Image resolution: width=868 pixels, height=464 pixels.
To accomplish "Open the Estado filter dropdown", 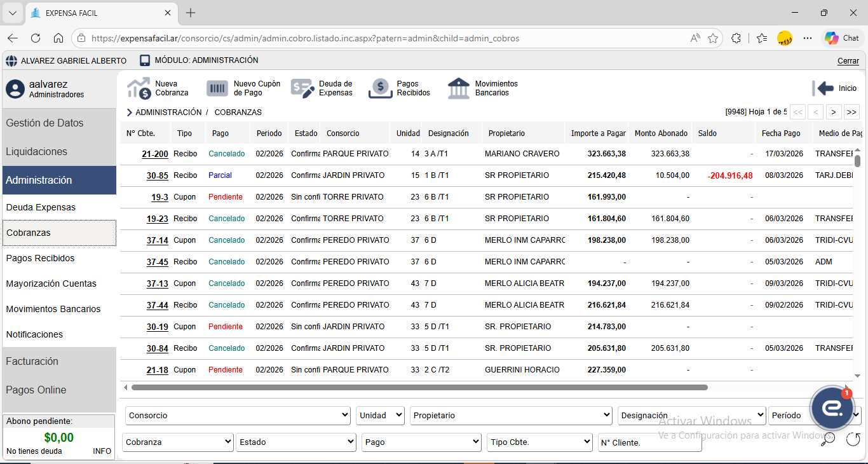I will pos(296,442).
